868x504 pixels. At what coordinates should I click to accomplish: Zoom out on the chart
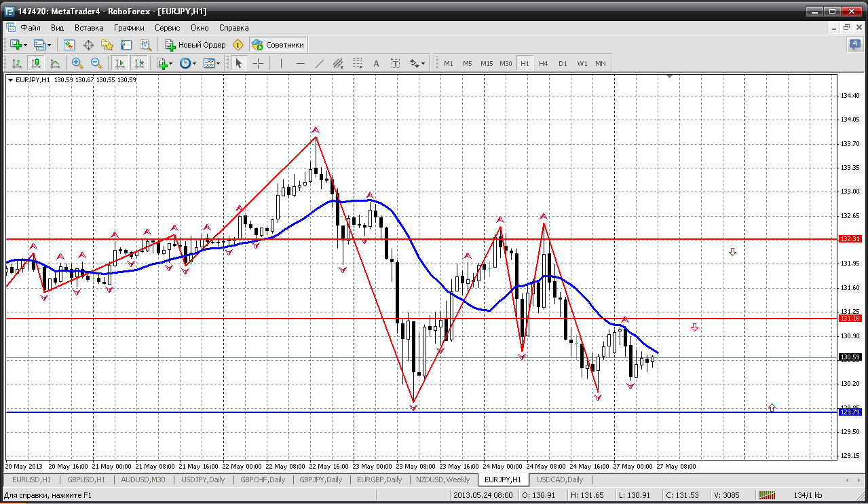tap(96, 63)
